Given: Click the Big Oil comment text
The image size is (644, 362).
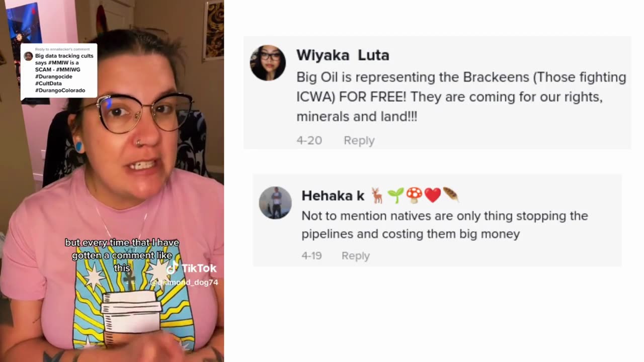Looking at the screenshot, I should (461, 97).
